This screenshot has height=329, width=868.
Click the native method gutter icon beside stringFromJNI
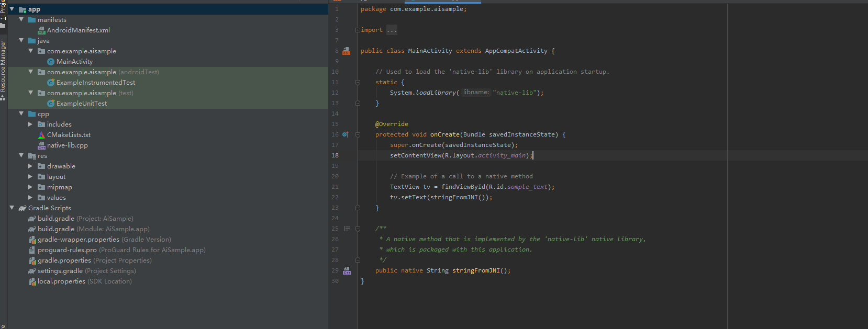347,270
